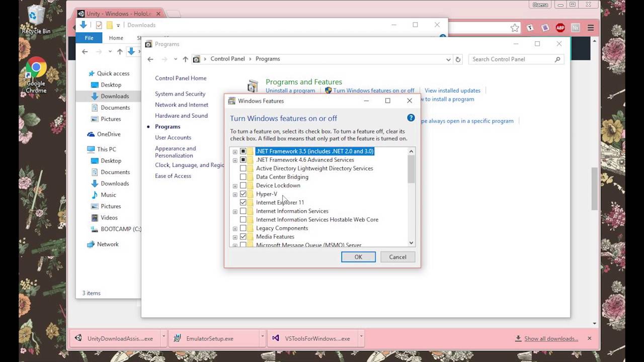This screenshot has height=362, width=644.
Task: Click Cancel in Windows Features dialog
Action: (397, 257)
